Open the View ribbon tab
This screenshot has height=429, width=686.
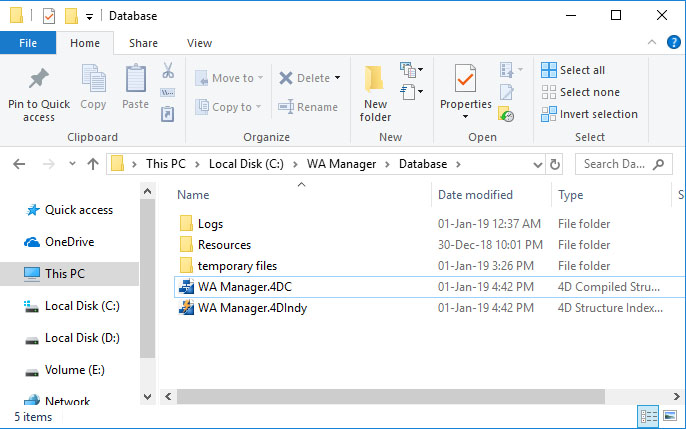click(199, 43)
